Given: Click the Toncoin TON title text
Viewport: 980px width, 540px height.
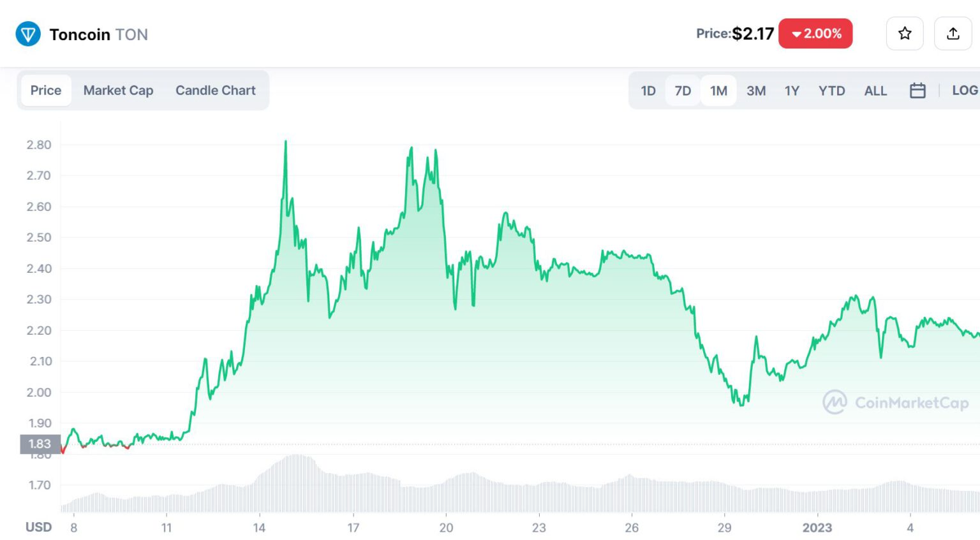Looking at the screenshot, I should tap(99, 34).
